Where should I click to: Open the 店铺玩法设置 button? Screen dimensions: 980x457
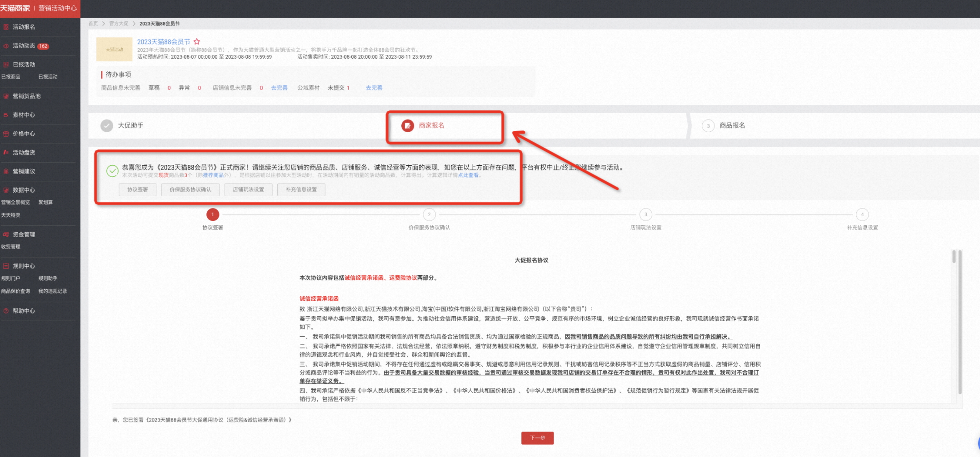coord(248,189)
